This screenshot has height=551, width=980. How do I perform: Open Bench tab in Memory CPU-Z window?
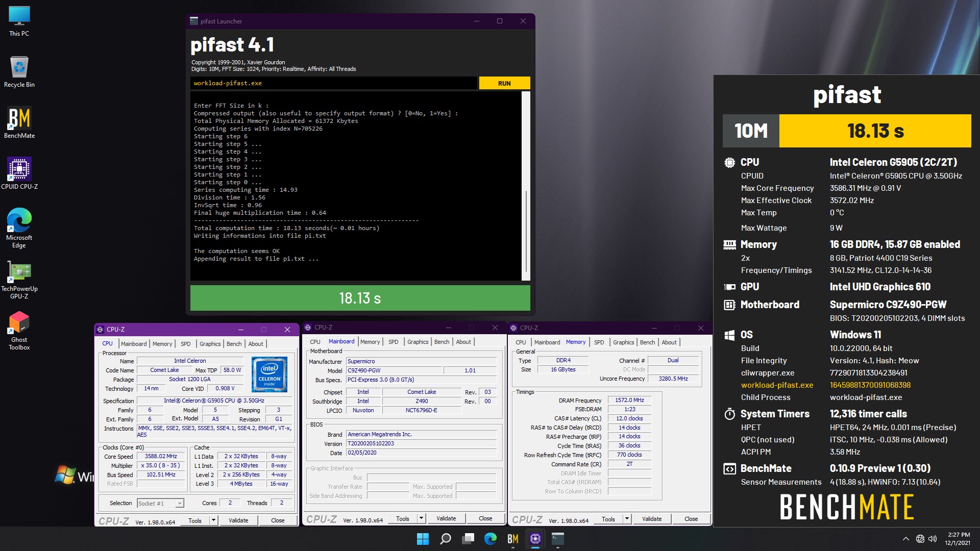click(648, 342)
